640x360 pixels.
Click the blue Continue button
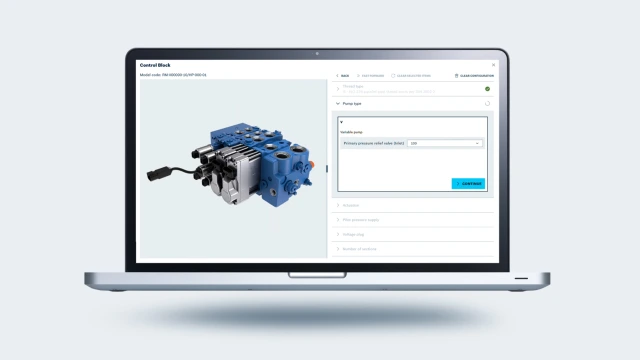468,184
